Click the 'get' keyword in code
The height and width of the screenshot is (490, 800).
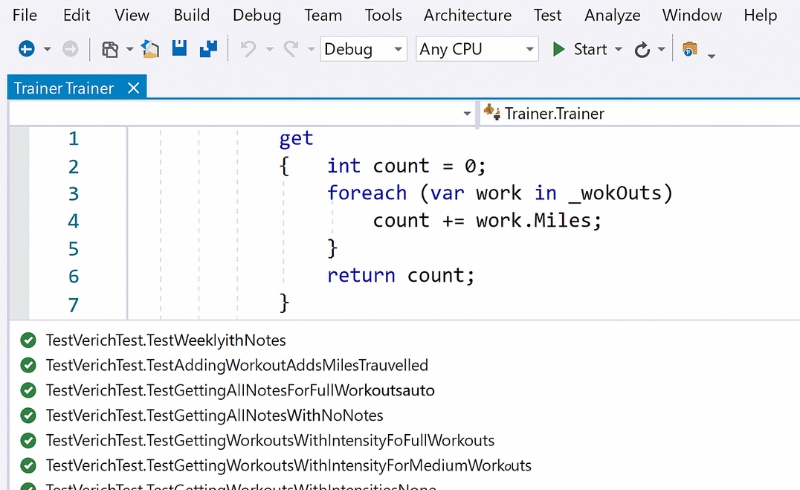tap(296, 139)
